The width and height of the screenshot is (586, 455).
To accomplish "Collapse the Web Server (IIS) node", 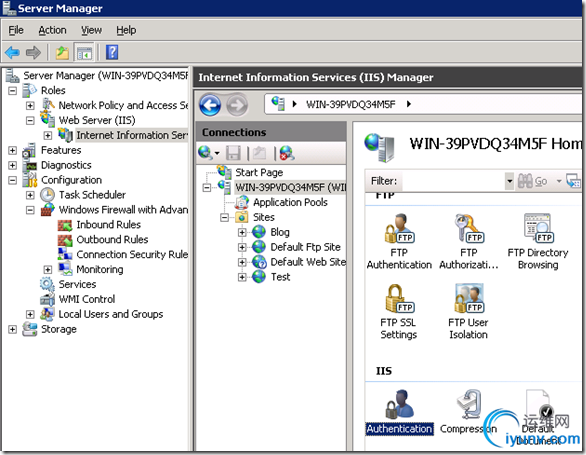I will [30, 120].
